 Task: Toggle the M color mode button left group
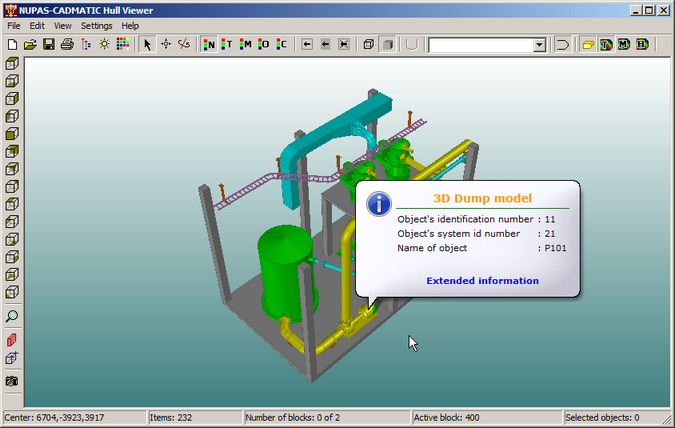coord(245,44)
